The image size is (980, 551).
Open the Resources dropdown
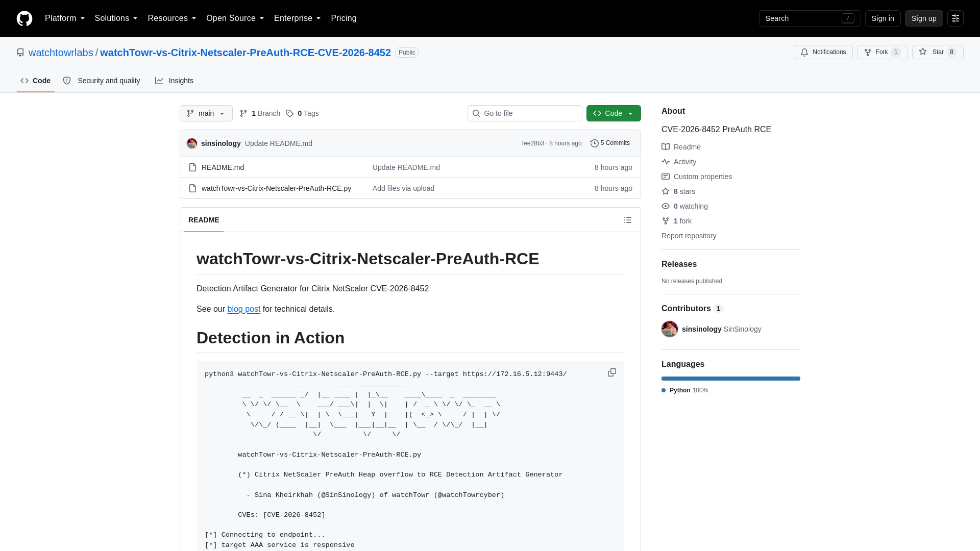[x=171, y=18]
